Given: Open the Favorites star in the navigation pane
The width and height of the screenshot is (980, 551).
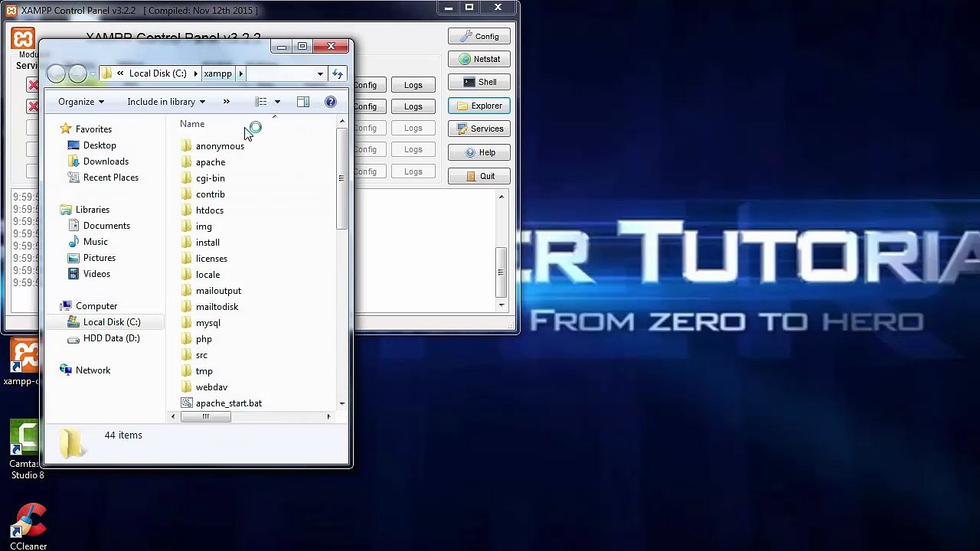Looking at the screenshot, I should point(66,129).
